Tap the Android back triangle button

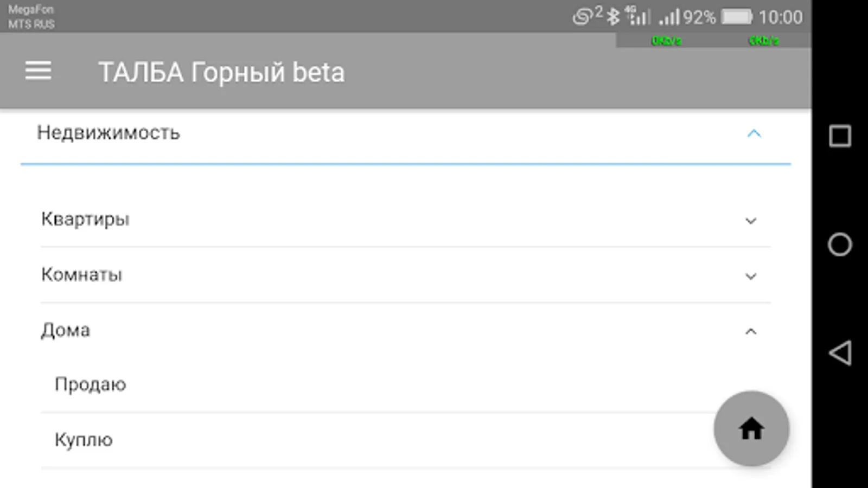click(840, 352)
